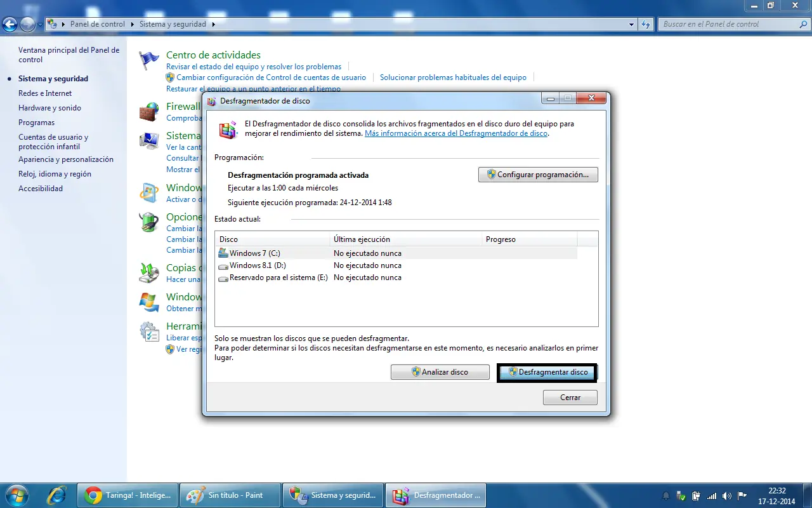Open Solucionar problemas habituales del equipo link
This screenshot has height=508, width=812.
pyautogui.click(x=453, y=77)
